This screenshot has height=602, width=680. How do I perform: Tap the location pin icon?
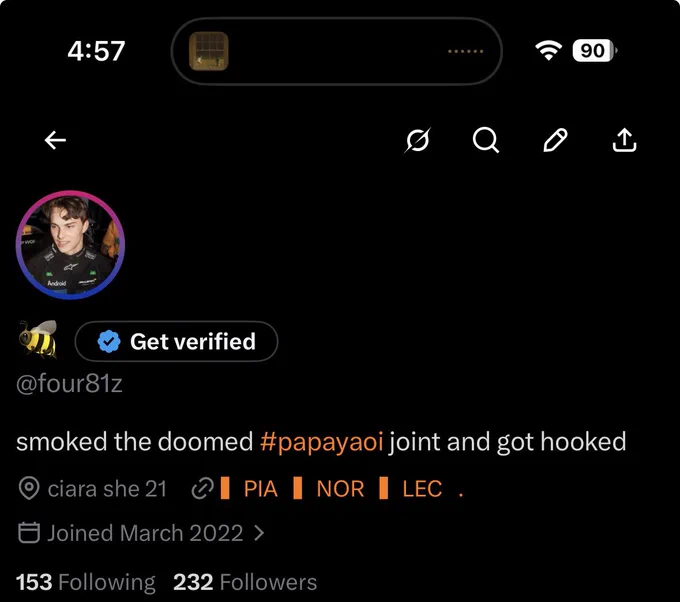[x=29, y=488]
